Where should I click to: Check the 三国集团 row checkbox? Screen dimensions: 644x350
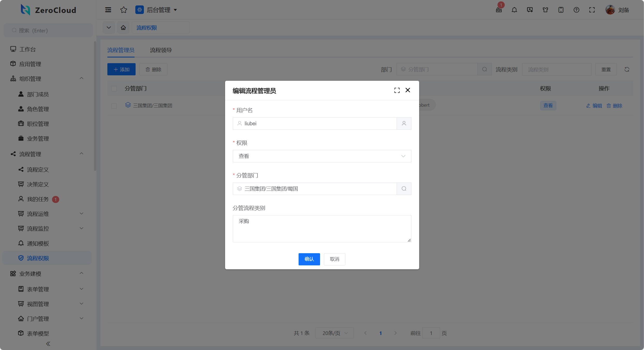[114, 106]
